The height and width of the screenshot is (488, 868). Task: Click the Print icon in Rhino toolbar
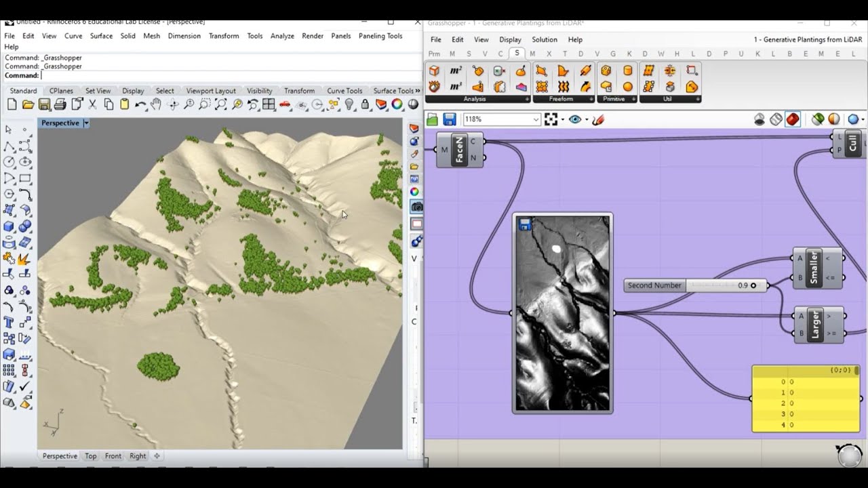(x=60, y=104)
